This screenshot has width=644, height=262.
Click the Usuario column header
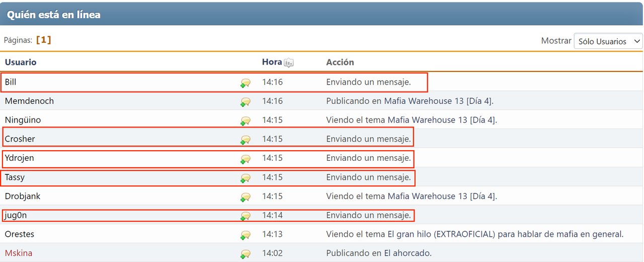click(x=21, y=62)
